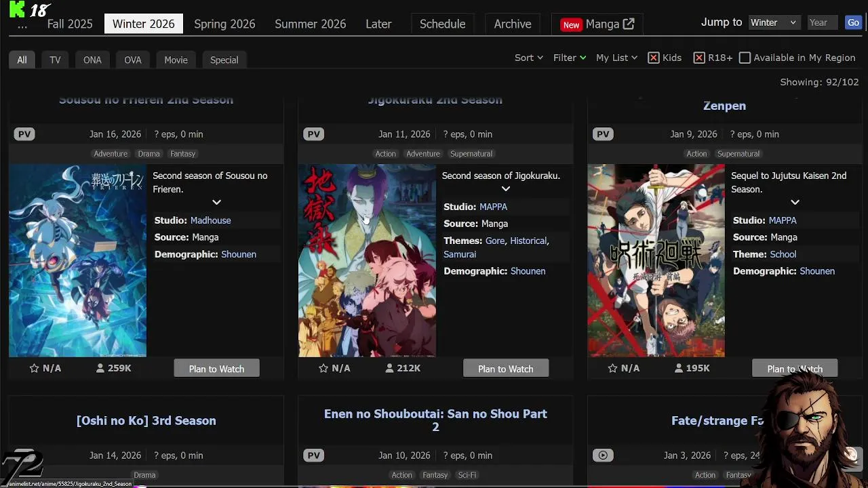The width and height of the screenshot is (868, 488).
Task: Click the Sci-Fi genre tag
Action: point(467,475)
